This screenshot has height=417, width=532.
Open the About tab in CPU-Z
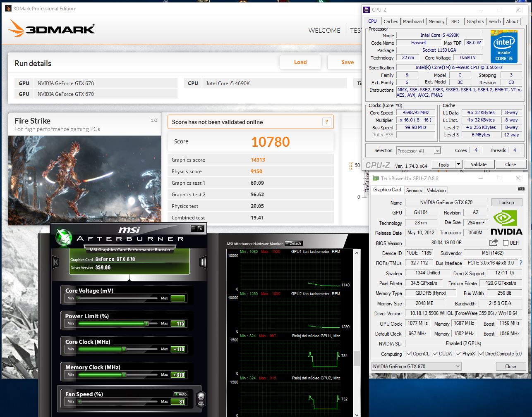pos(512,21)
